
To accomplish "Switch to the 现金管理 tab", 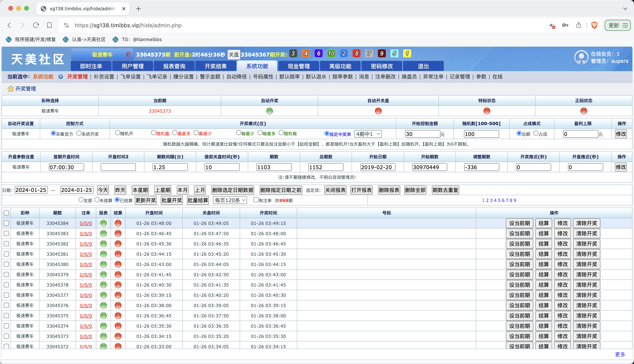I will point(298,66).
